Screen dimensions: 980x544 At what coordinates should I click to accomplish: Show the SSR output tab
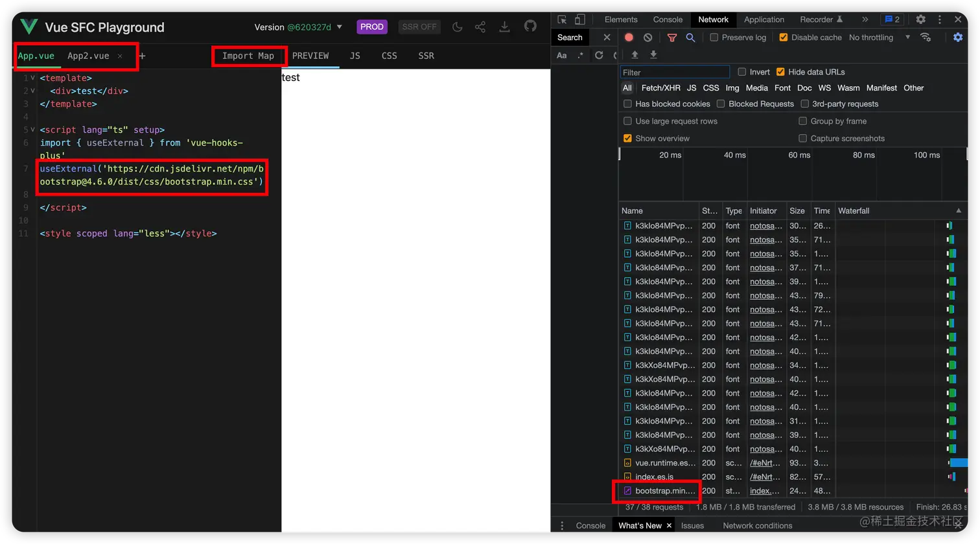tap(426, 56)
